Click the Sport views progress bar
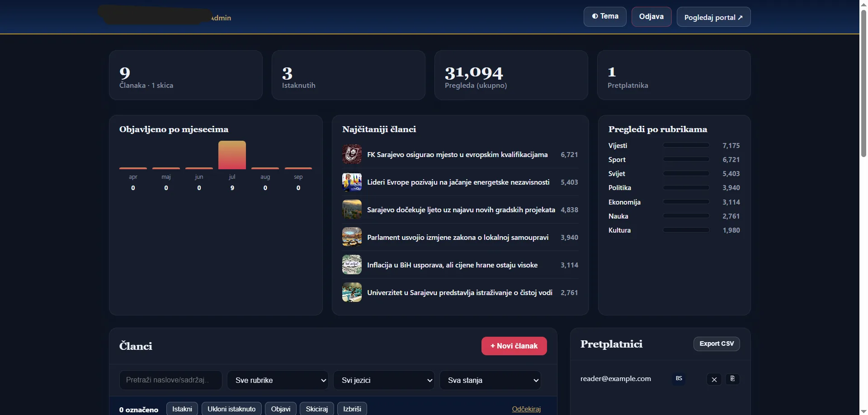868x415 pixels. pyautogui.click(x=686, y=159)
